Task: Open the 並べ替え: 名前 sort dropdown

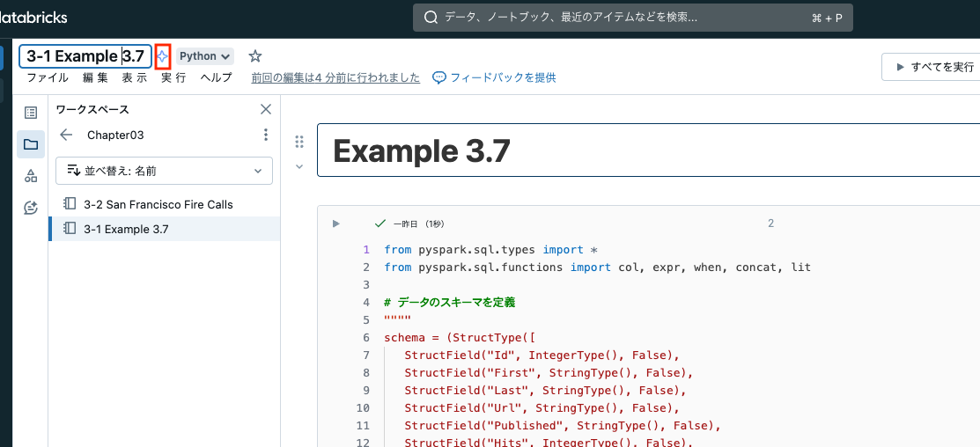Action: 165,171
